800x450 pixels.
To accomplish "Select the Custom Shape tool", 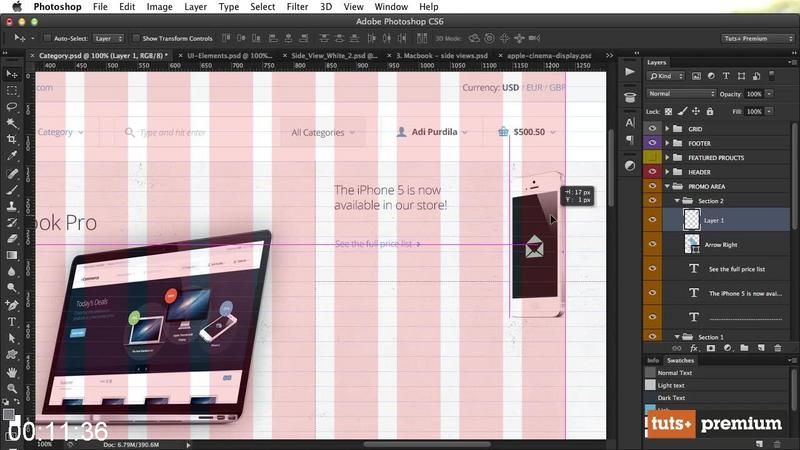I will click(11, 355).
